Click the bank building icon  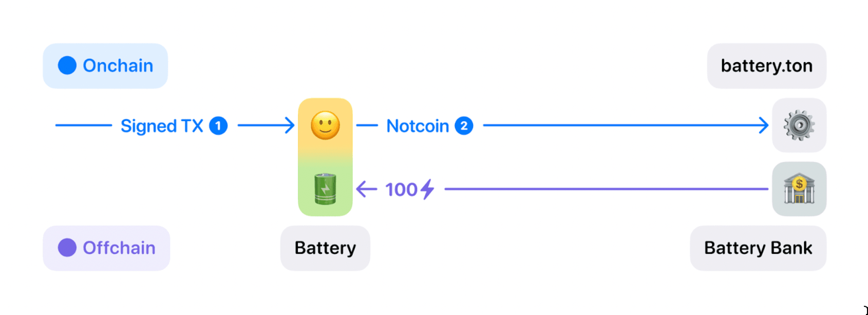click(x=799, y=189)
